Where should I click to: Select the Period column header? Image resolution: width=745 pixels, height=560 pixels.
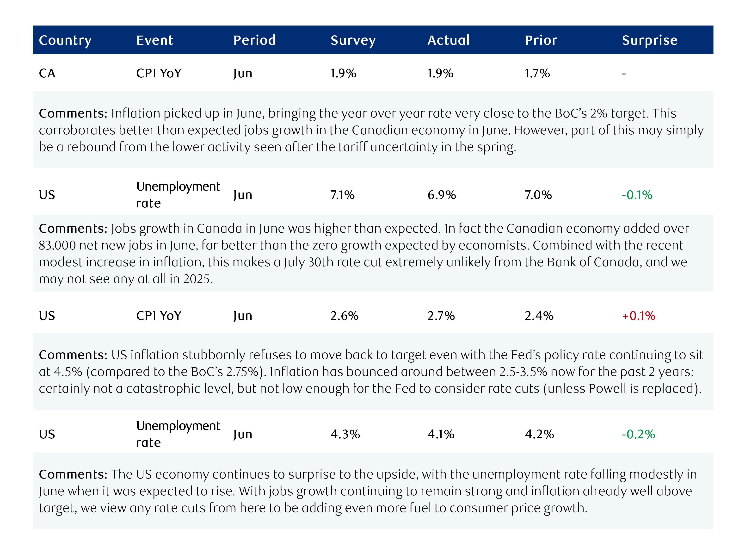(x=254, y=40)
